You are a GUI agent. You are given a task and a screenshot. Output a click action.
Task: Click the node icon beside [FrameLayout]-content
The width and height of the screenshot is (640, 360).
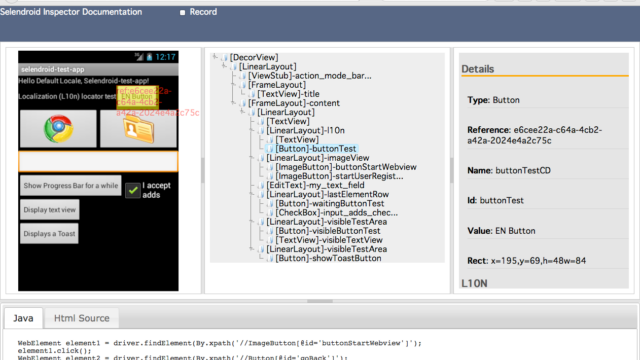click(243, 103)
